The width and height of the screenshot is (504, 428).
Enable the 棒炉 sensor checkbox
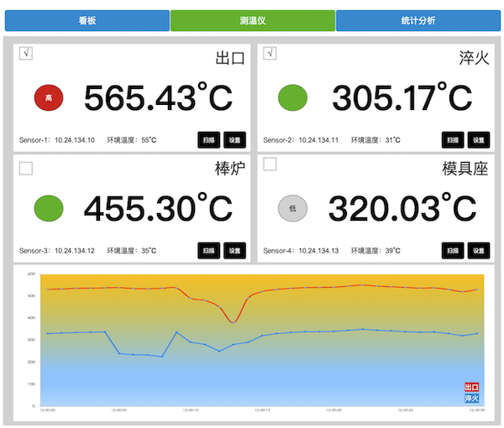click(26, 169)
